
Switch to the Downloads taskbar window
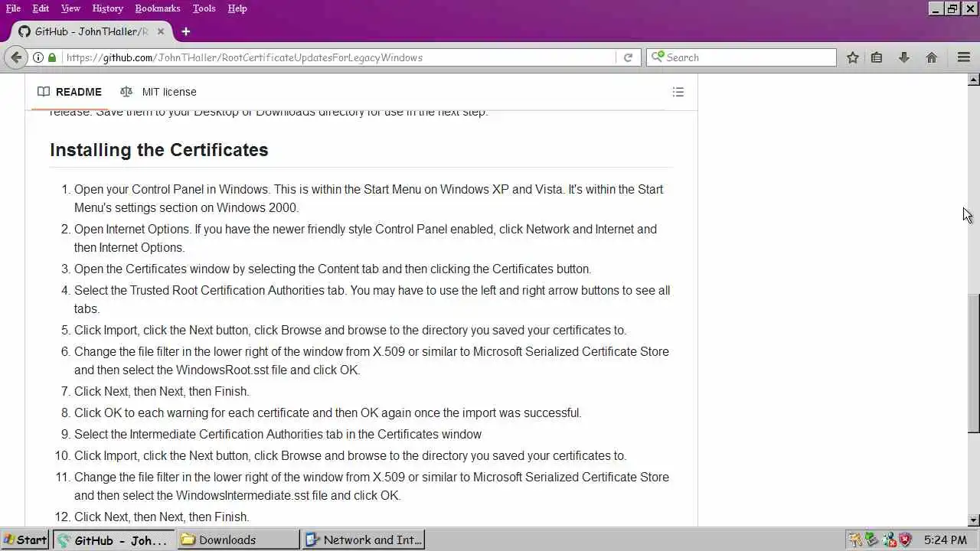[x=238, y=540]
